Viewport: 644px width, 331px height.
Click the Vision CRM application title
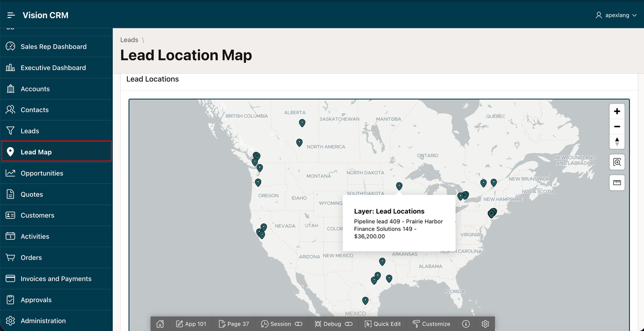pos(45,15)
